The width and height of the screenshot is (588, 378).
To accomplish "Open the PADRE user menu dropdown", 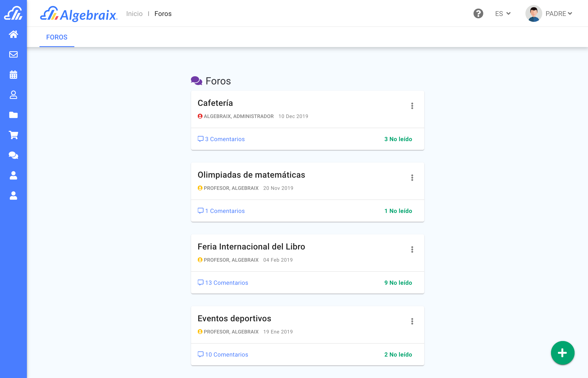I will pyautogui.click(x=559, y=13).
